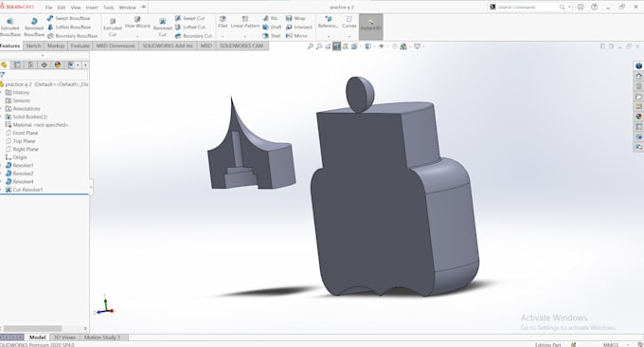Click Previous View icon

(328, 46)
